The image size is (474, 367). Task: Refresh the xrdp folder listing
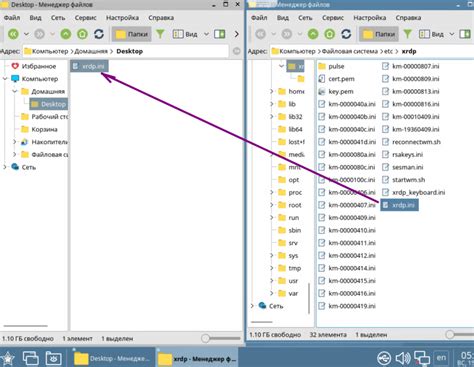[x=346, y=34]
